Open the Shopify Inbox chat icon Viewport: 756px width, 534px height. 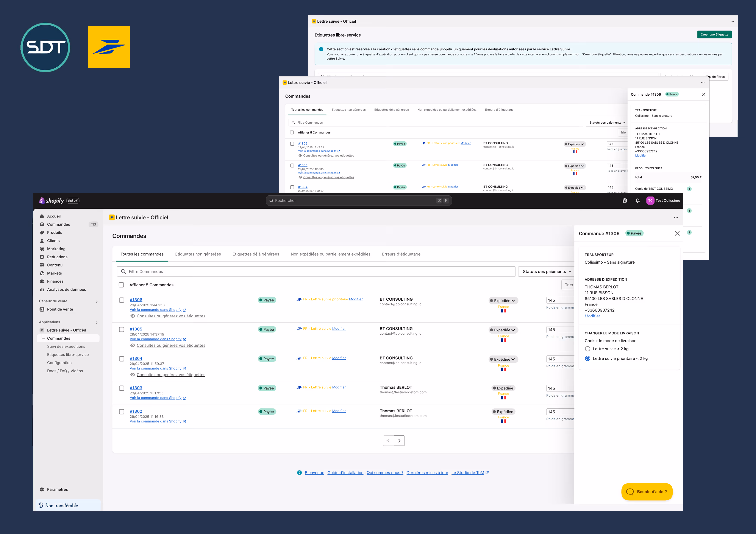(625, 200)
